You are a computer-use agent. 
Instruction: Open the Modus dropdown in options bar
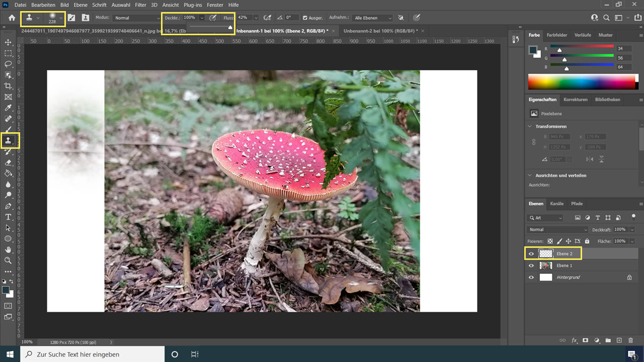pyautogui.click(x=137, y=17)
